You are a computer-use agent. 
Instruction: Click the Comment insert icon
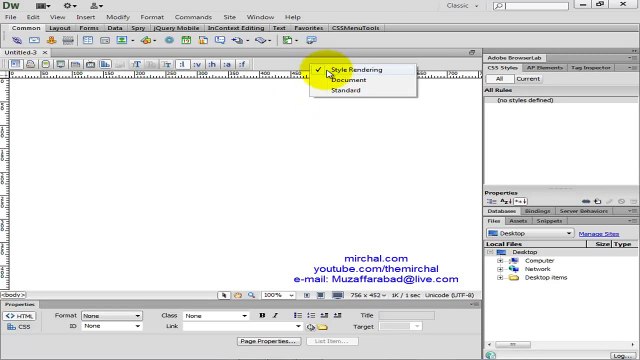pos(220,40)
